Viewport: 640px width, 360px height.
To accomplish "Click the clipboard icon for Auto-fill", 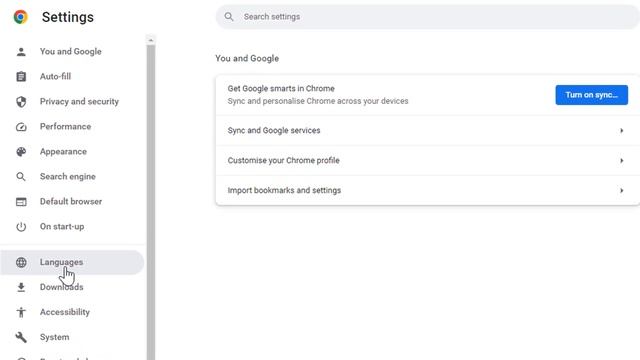I will (x=21, y=77).
